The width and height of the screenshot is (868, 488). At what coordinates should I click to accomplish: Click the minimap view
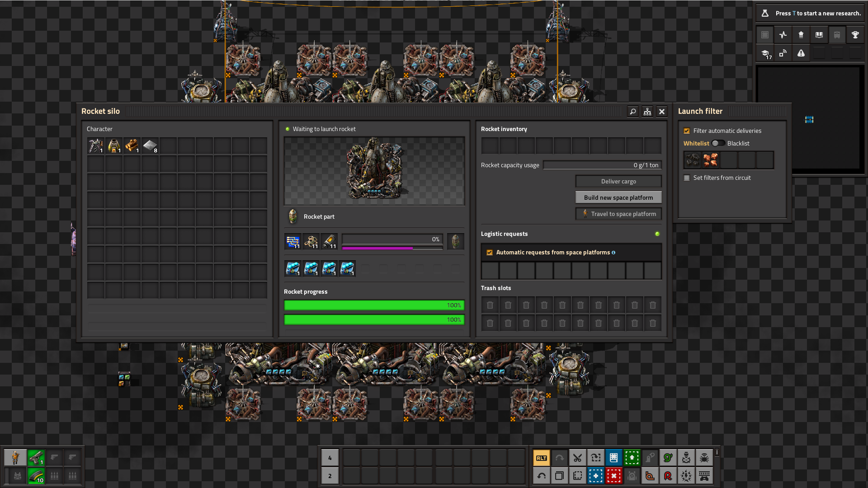(809, 118)
